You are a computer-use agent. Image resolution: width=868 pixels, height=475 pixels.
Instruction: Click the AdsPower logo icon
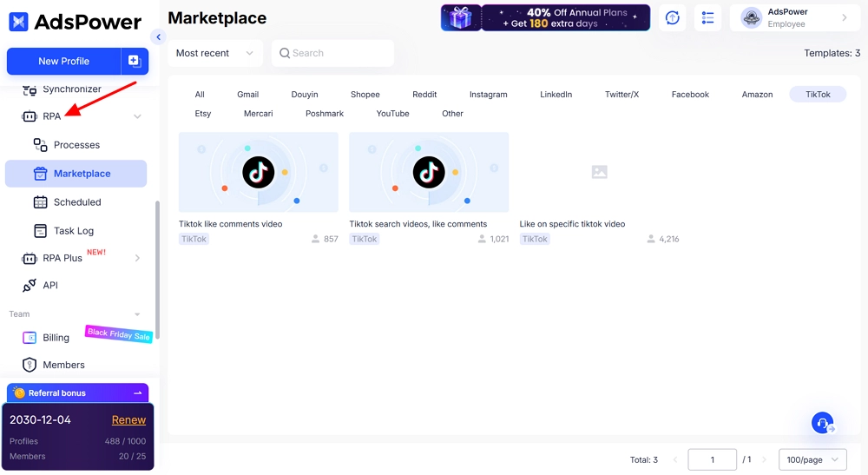(x=19, y=22)
